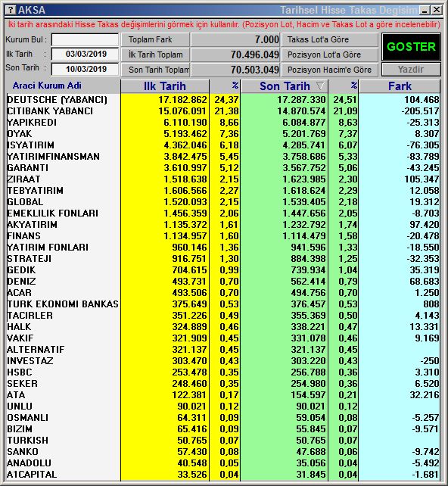448x486 pixels.
Task: Select the YAPIKREDI row
Action: click(x=223, y=123)
